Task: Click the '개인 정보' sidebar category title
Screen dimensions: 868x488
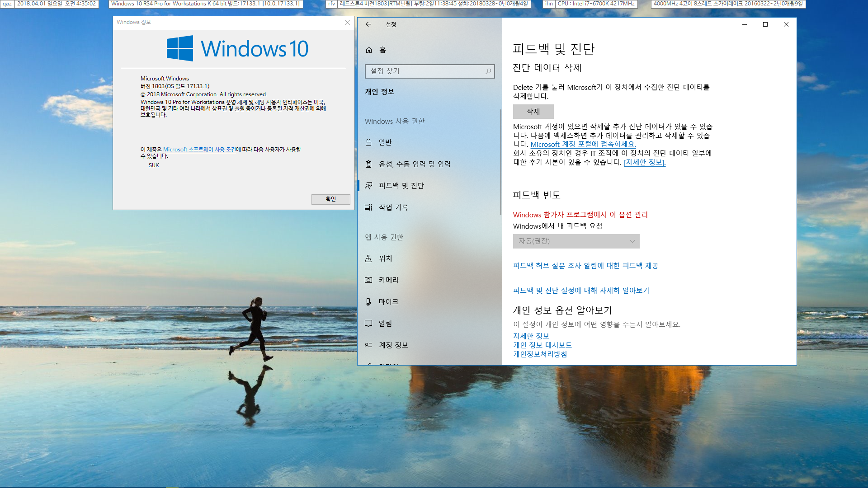Action: [379, 92]
